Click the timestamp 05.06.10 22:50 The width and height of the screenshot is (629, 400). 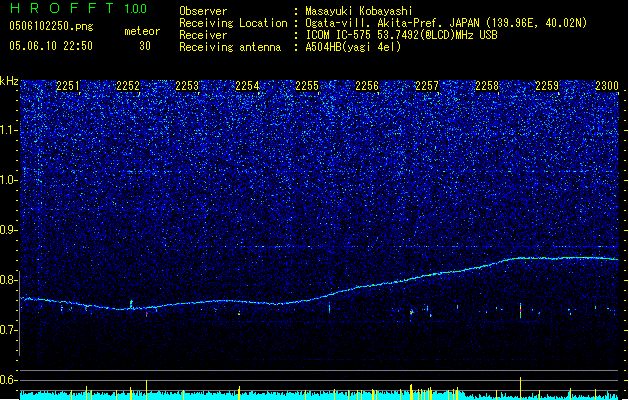pos(51,46)
